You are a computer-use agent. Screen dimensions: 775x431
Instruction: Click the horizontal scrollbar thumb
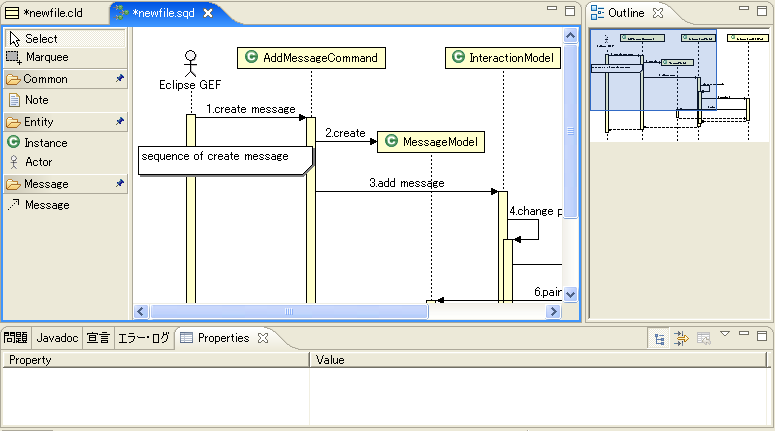289,311
